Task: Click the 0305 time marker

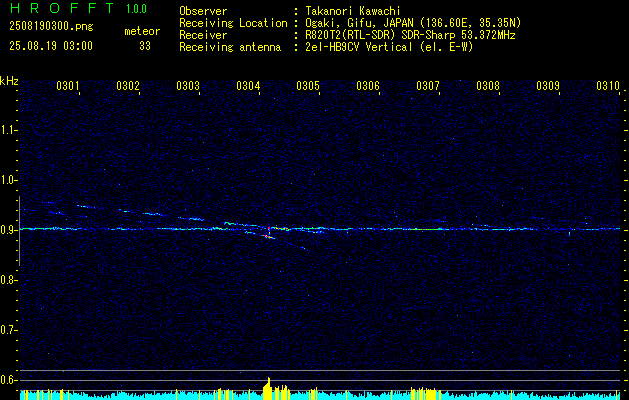Action: [308, 85]
